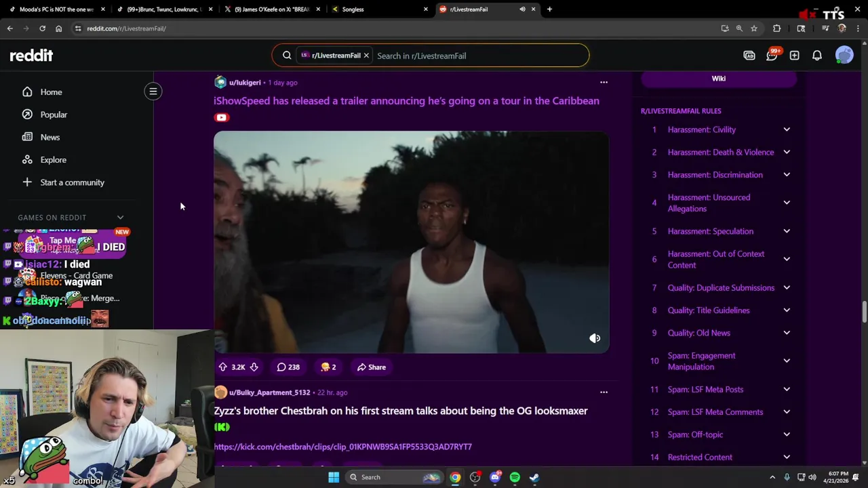The image size is (868, 488).
Task: Open the 238 comments on iShowSpeed post
Action: (288, 367)
